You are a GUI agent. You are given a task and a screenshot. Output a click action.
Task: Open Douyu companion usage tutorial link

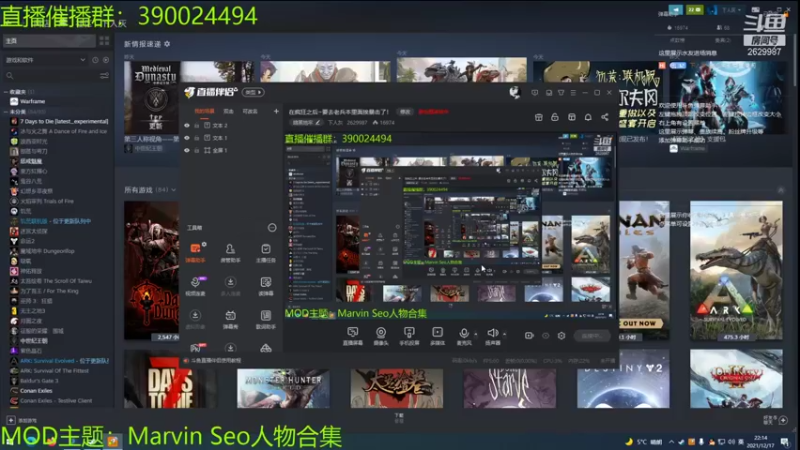[x=216, y=360]
